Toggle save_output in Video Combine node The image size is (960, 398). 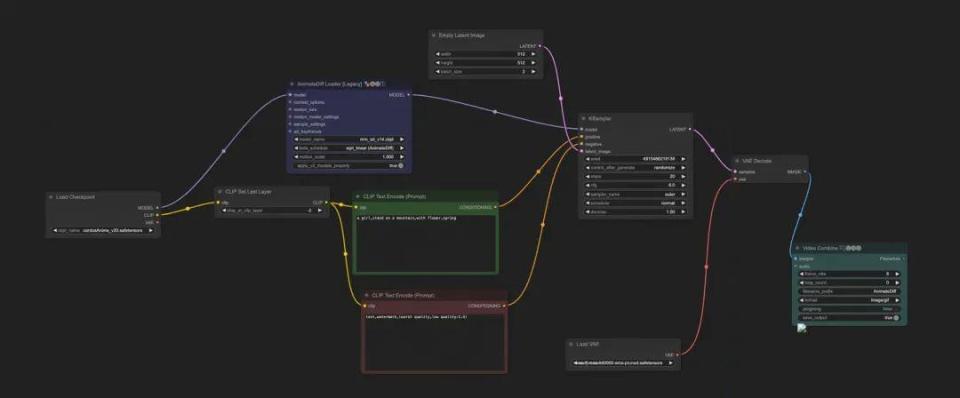pyautogui.click(x=849, y=318)
